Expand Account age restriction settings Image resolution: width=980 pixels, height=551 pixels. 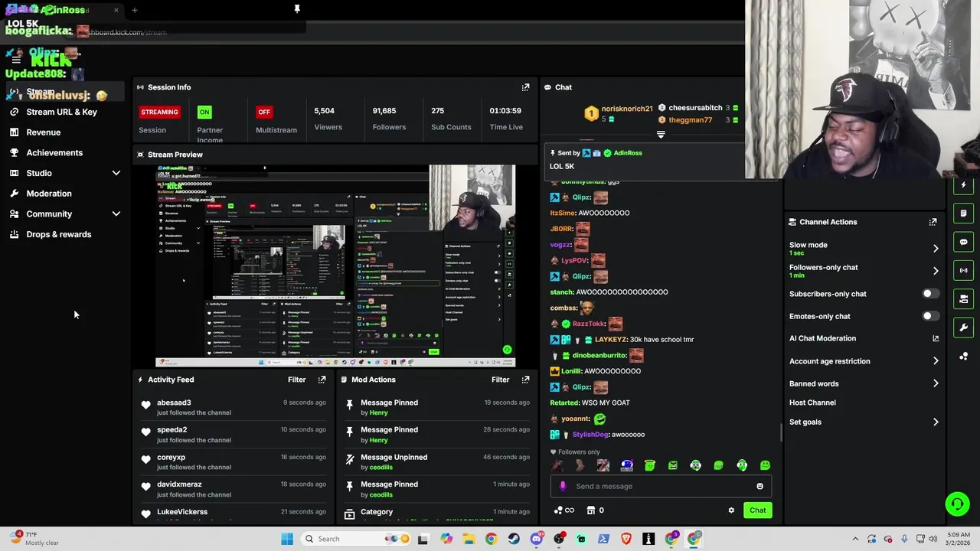(936, 361)
